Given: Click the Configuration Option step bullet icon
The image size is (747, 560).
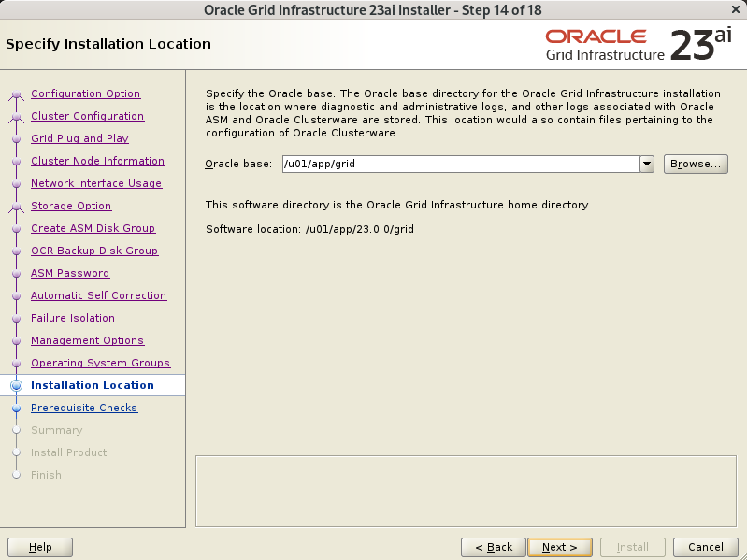Looking at the screenshot, I should pos(16,94).
